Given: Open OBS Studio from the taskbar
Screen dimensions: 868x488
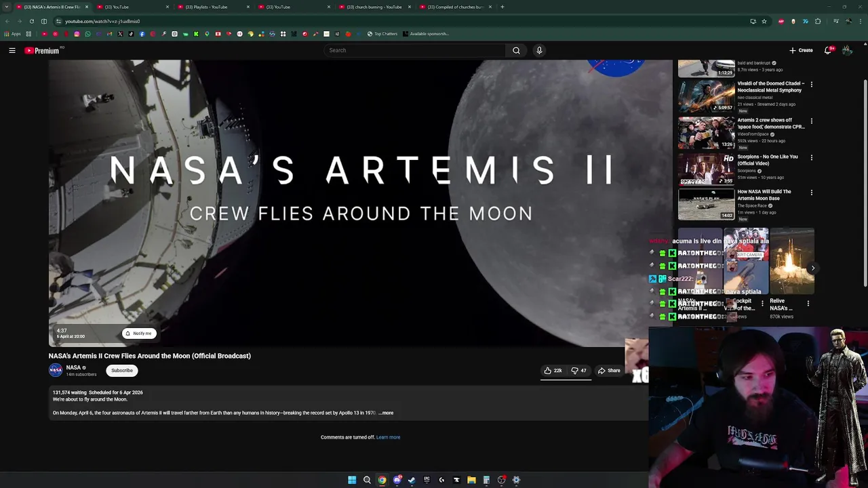Looking at the screenshot, I should [x=501, y=480].
